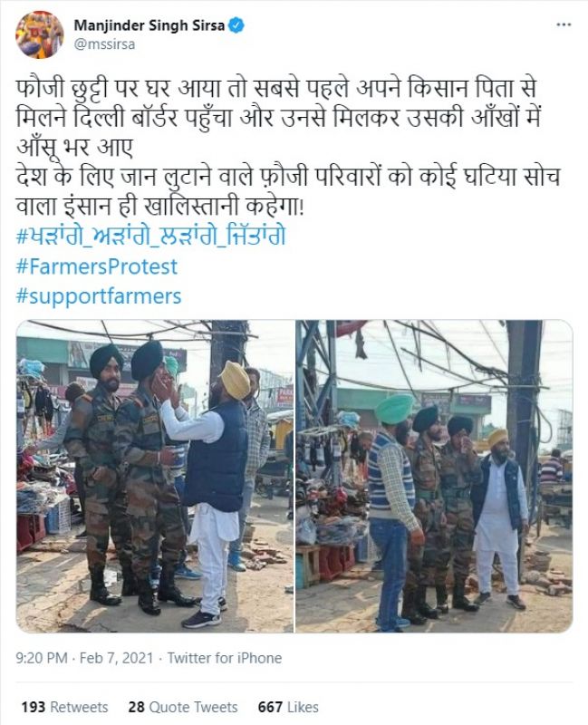588x725 pixels.
Task: Click the second line of Hindi tweet text
Action: pyautogui.click(x=278, y=119)
